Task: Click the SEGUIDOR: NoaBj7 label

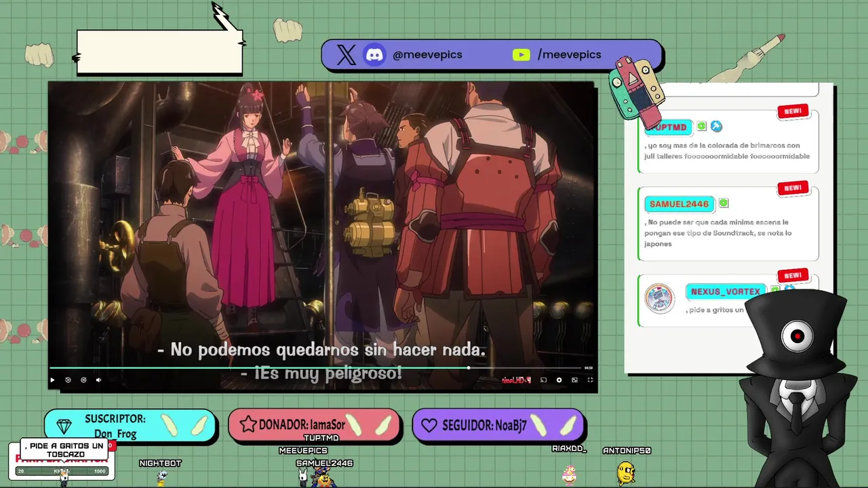Action: [484, 426]
